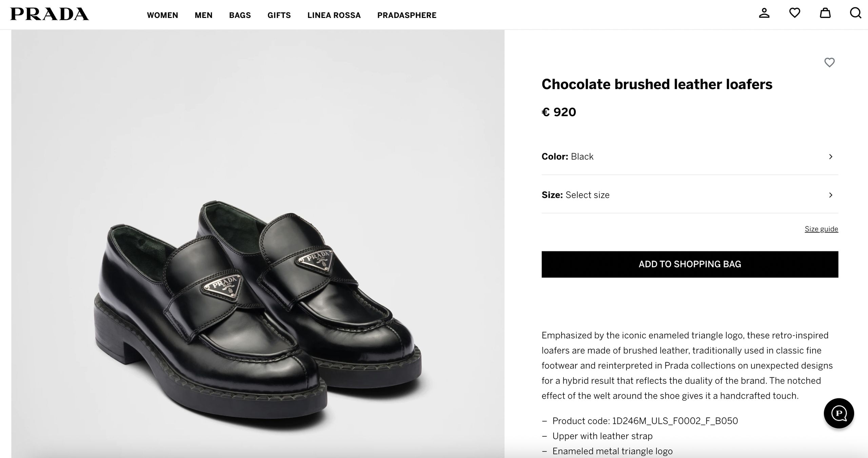Open the Bags menu

click(x=240, y=15)
